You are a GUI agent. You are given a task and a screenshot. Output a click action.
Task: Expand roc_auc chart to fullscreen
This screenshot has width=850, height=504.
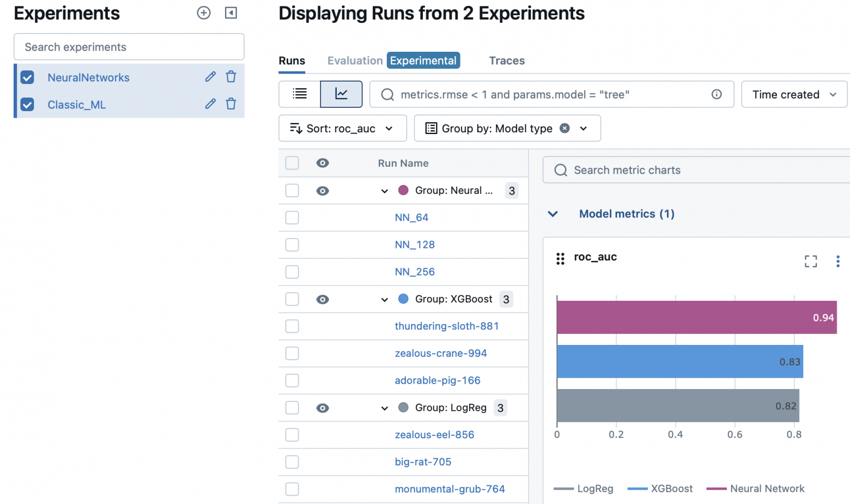(811, 262)
